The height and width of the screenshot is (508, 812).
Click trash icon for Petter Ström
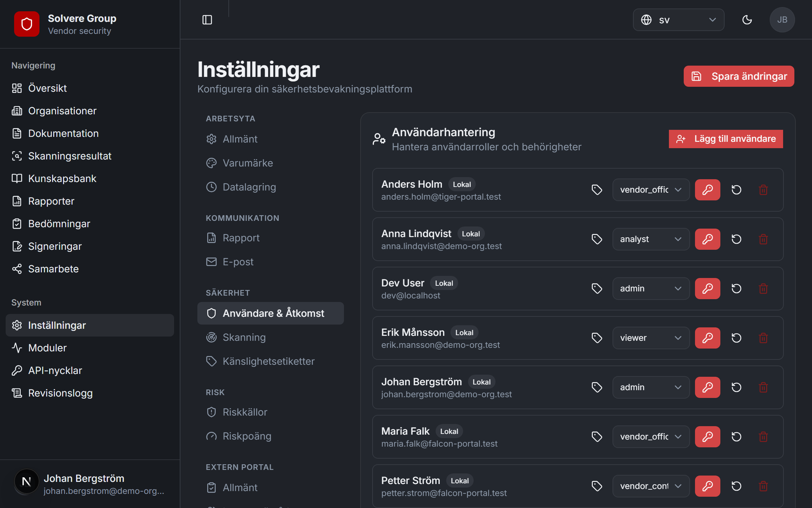coord(763,486)
